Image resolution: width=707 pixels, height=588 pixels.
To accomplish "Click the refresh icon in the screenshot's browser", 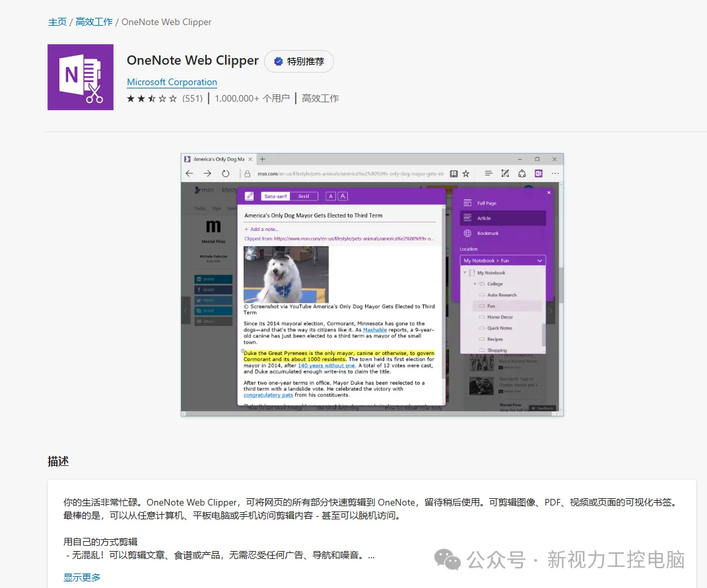I will [x=226, y=174].
